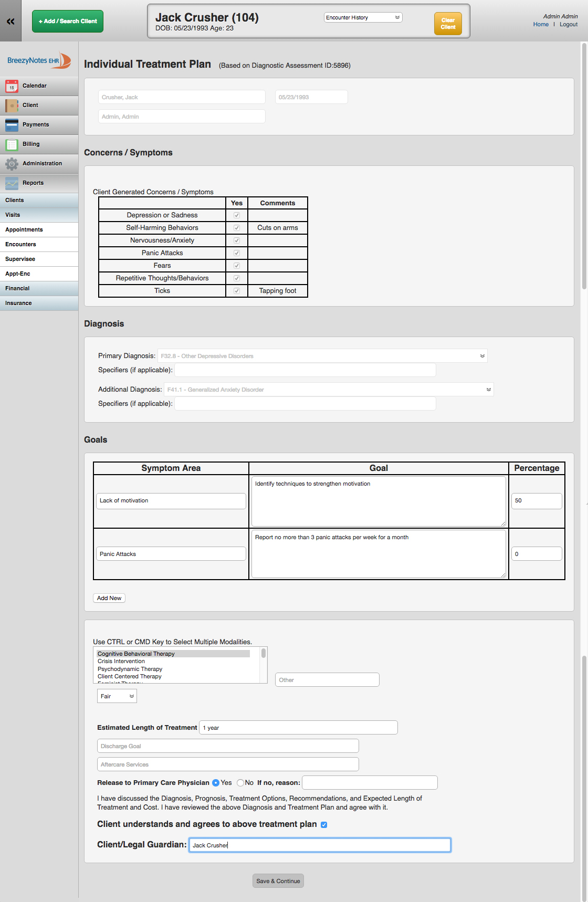
Task: Click the BreezyNotes EHR logo
Action: click(x=39, y=60)
